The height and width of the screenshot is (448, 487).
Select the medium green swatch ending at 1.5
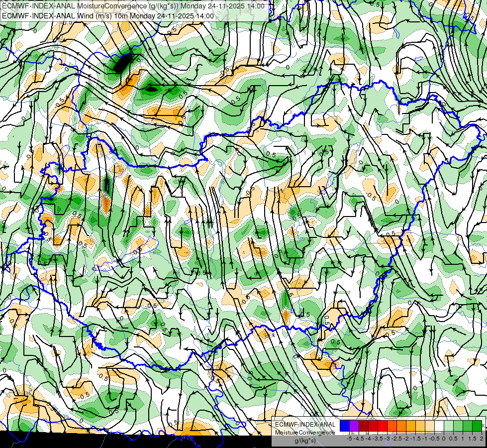point(468,426)
